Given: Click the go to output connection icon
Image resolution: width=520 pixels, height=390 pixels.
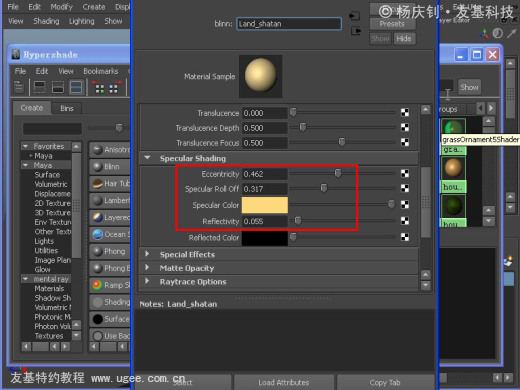Looking at the screenshot, I should pyautogui.click(x=356, y=31).
